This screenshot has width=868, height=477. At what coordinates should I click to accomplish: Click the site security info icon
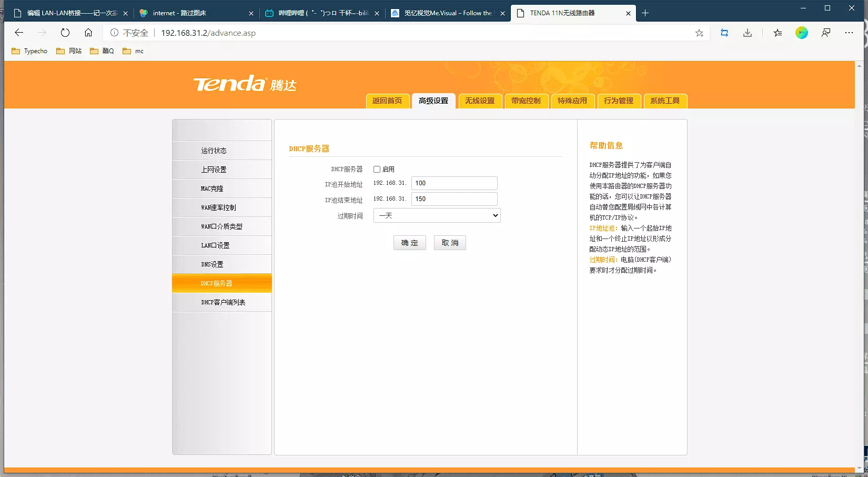(x=114, y=33)
